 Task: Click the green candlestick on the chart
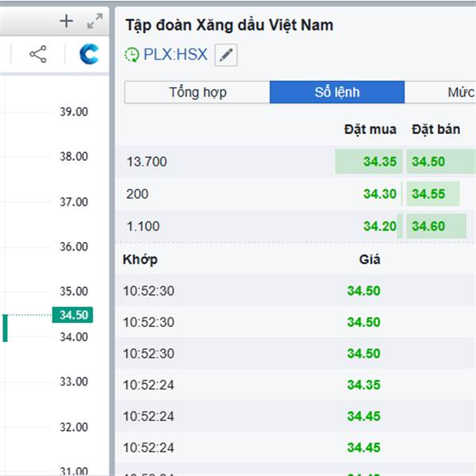coord(5,328)
